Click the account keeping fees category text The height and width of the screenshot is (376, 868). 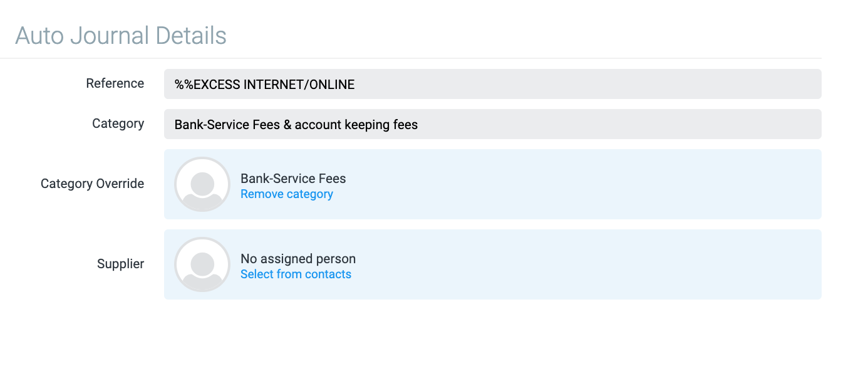pyautogui.click(x=356, y=125)
